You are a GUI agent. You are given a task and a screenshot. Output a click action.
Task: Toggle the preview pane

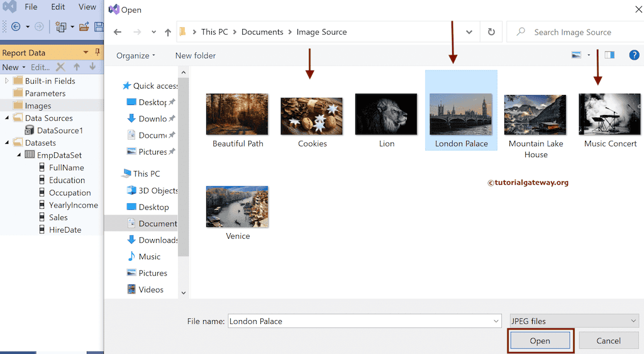tap(609, 55)
